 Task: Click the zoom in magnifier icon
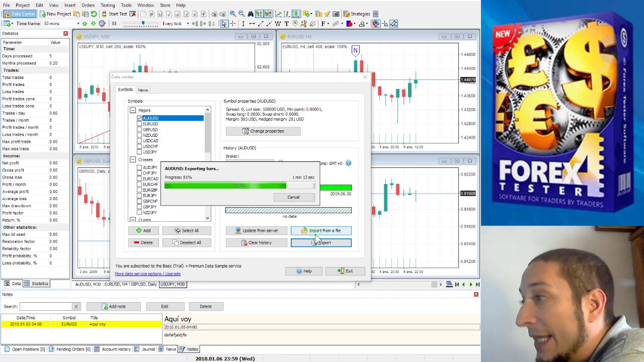(233, 14)
